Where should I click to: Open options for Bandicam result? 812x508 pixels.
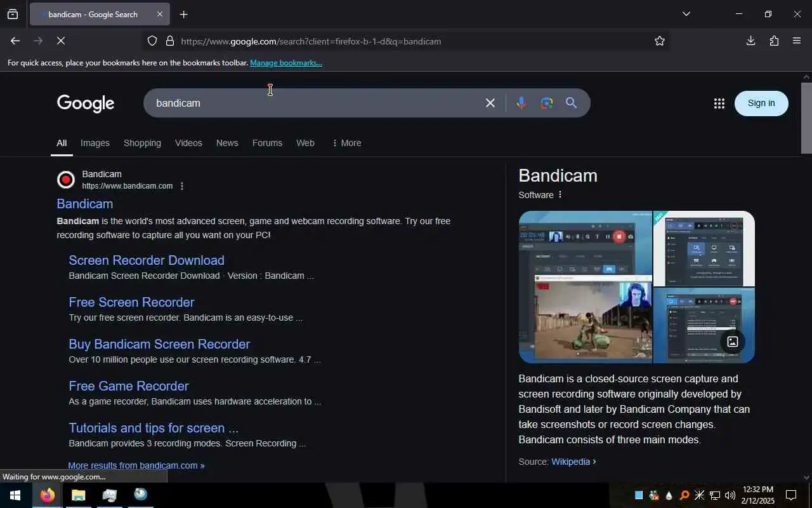pyautogui.click(x=182, y=186)
